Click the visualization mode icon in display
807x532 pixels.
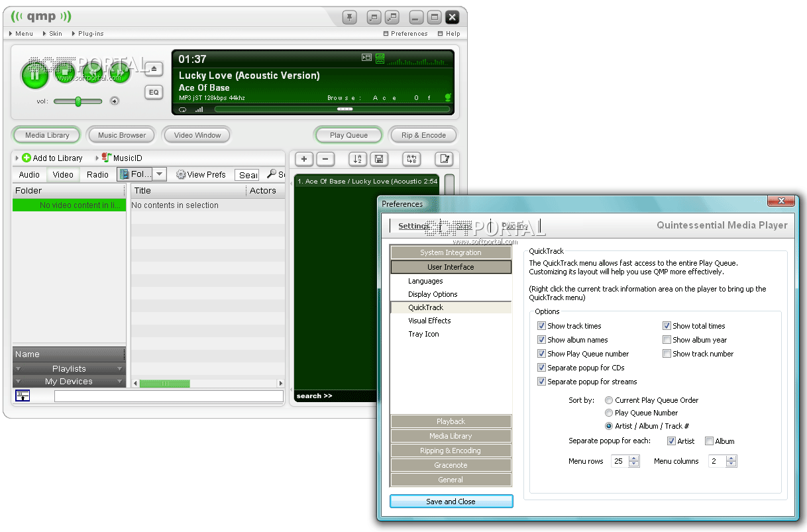pos(380,58)
